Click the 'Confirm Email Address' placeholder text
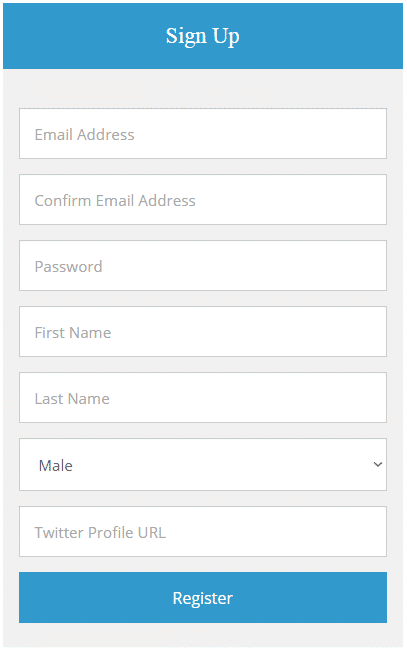This screenshot has width=407, height=652. [115, 201]
